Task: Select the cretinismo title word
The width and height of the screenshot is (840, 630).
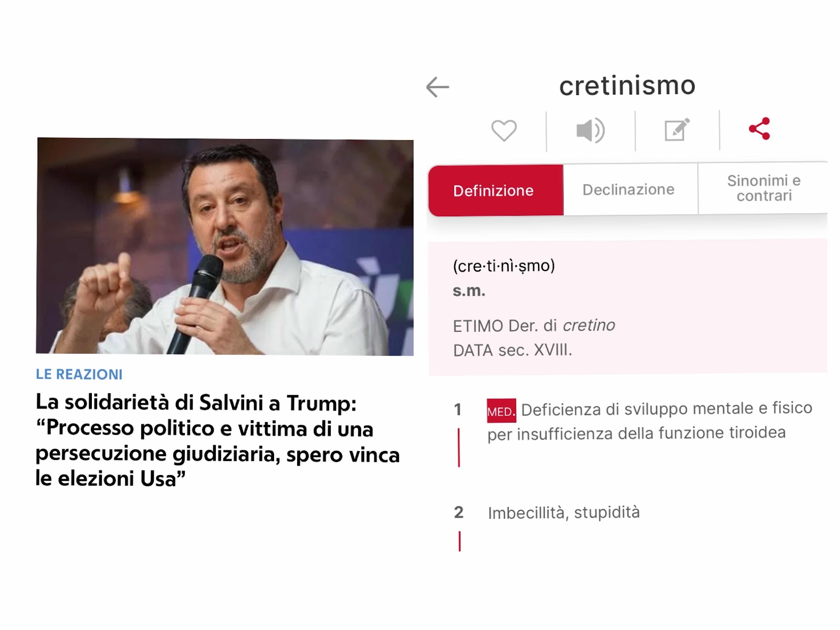Action: pyautogui.click(x=627, y=86)
